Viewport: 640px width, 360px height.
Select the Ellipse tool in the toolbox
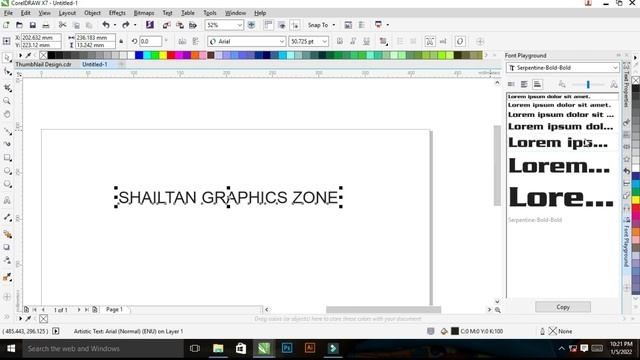coord(7,171)
